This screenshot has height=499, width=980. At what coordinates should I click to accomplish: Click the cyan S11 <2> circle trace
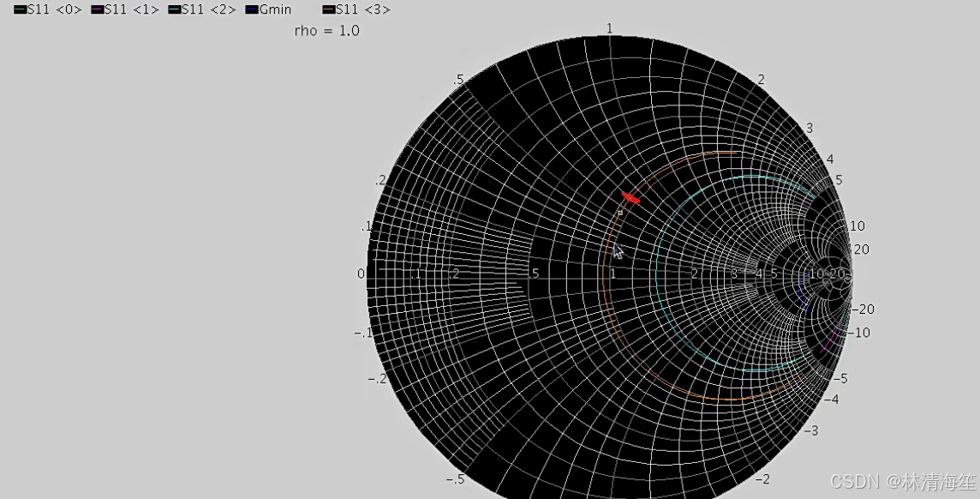(658, 275)
